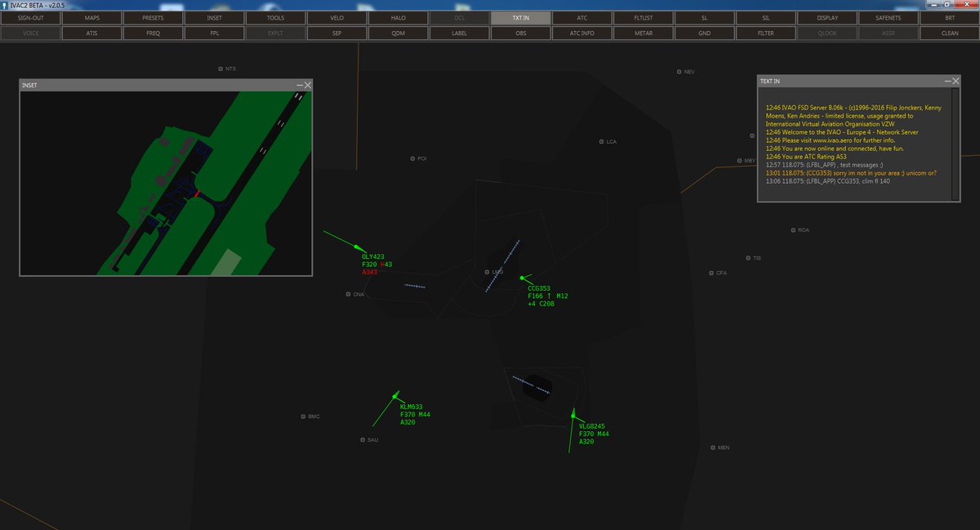Click the LCA waypoint marker

click(x=602, y=141)
